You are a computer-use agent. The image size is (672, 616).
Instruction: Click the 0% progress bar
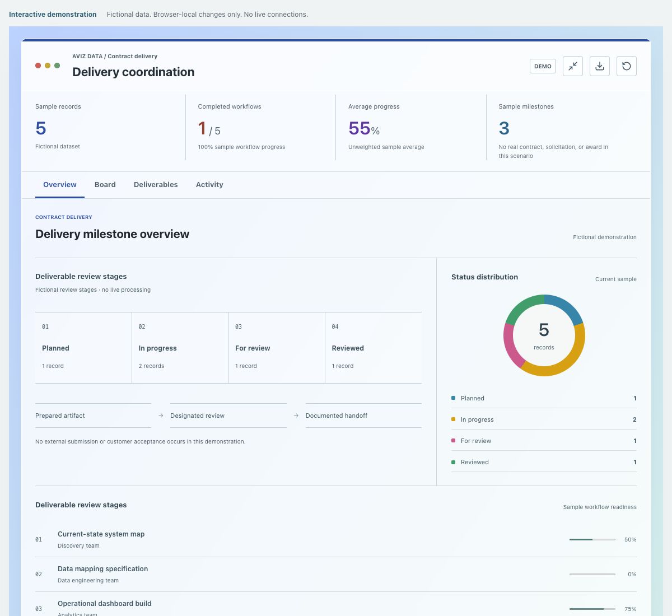(592, 574)
